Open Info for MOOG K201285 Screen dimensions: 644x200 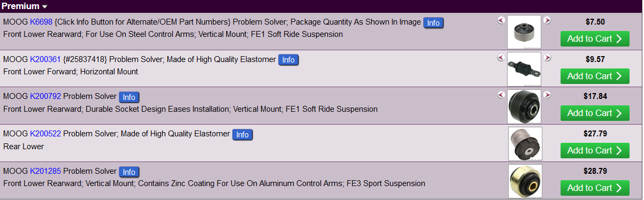(x=129, y=172)
